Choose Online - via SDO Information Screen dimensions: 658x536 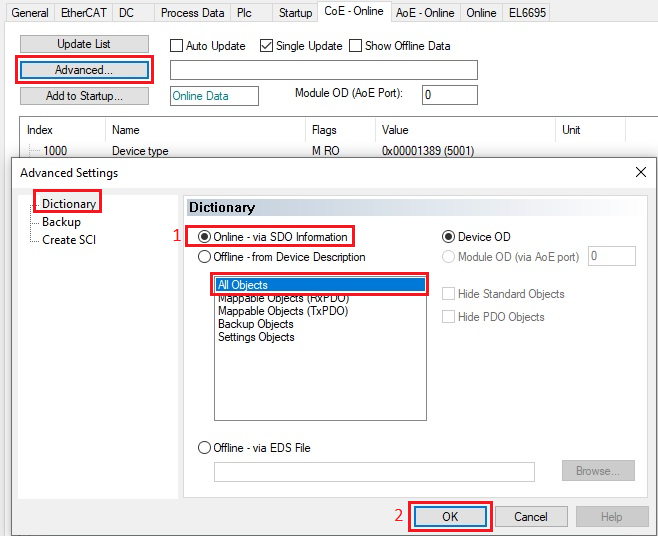(273, 237)
